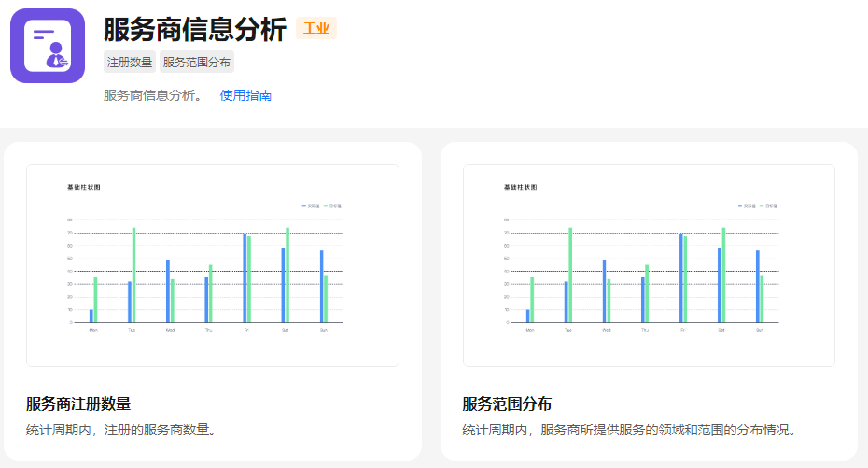Toggle green legend marker in 服务商注册数量 chart
This screenshot has width=868, height=468.
[326, 206]
